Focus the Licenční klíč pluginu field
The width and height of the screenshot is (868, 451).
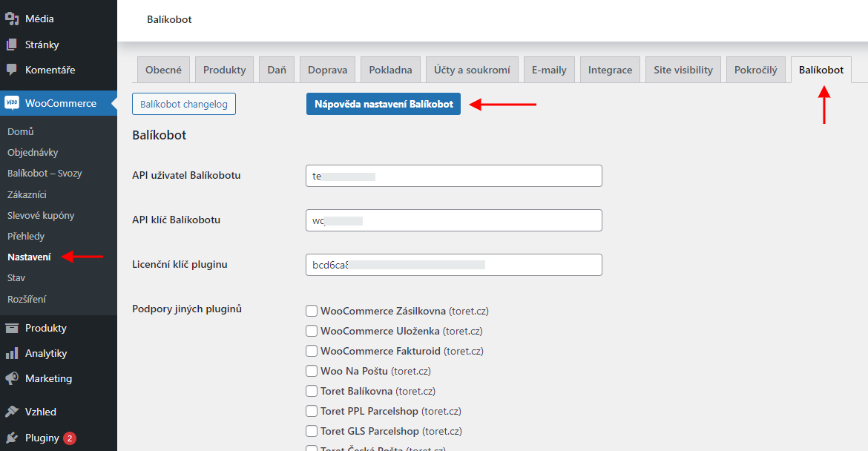pyautogui.click(x=453, y=265)
